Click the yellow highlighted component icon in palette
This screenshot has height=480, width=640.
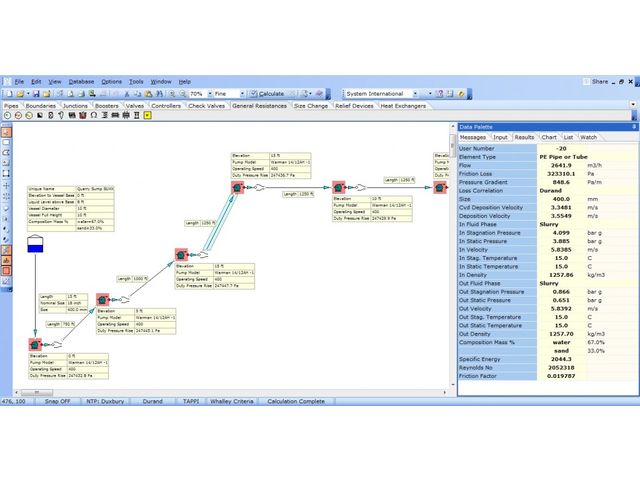click(147, 115)
